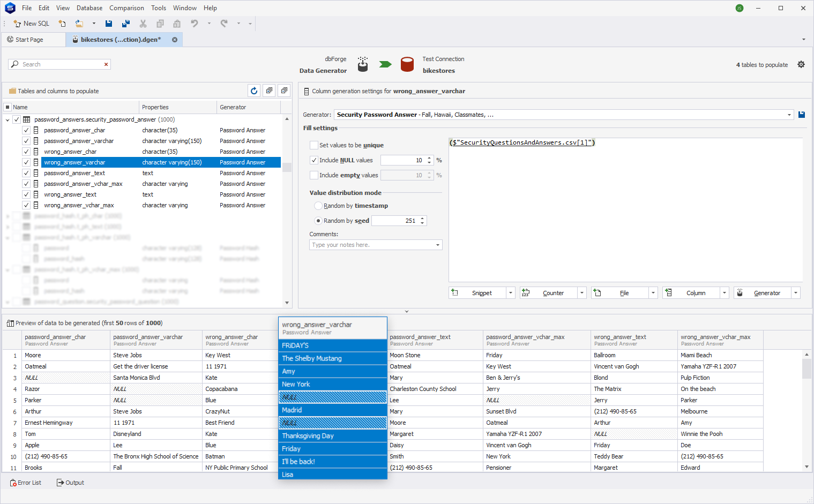Click the collapse chevron above the preview panel
The image size is (814, 504).
pos(407,311)
